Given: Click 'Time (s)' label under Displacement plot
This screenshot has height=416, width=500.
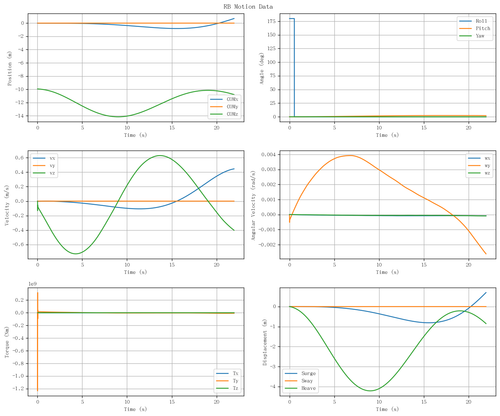Looking at the screenshot, I should point(388,409).
